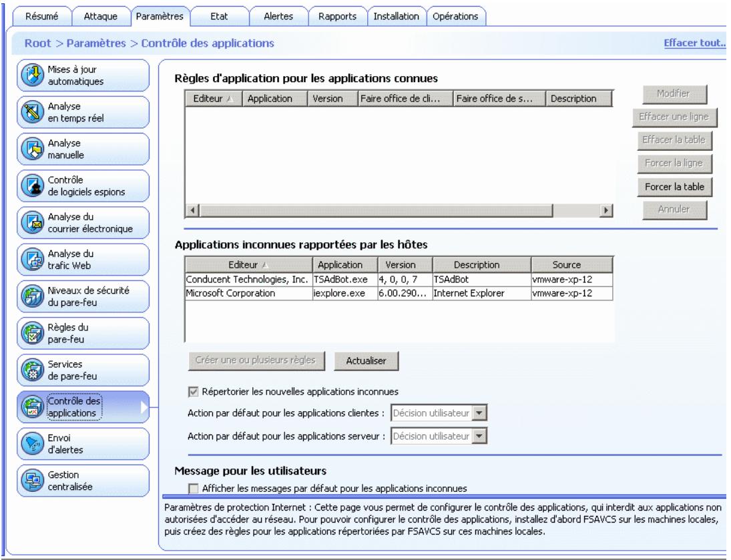Click the rules table scroll right arrow
The image size is (731, 560).
pos(605,210)
